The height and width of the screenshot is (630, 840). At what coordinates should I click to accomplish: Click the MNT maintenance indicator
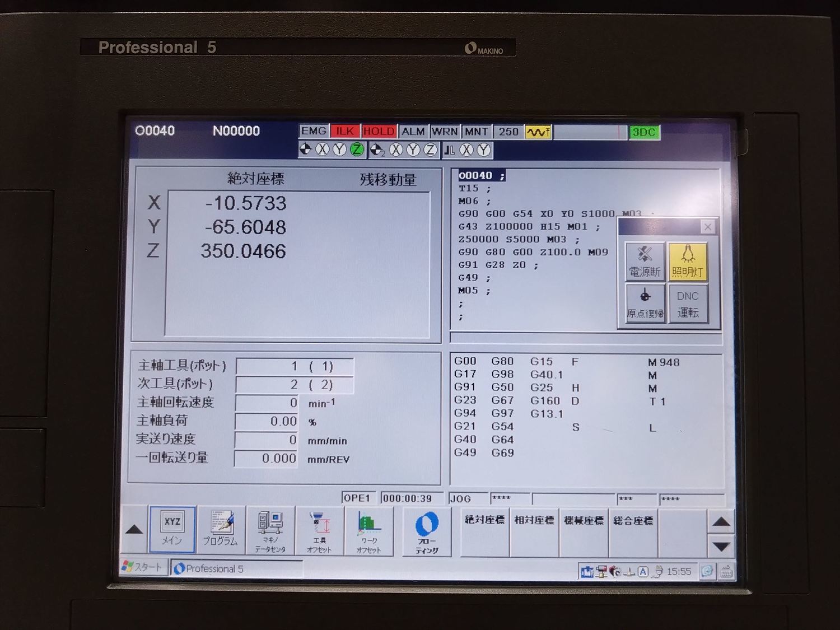477,132
